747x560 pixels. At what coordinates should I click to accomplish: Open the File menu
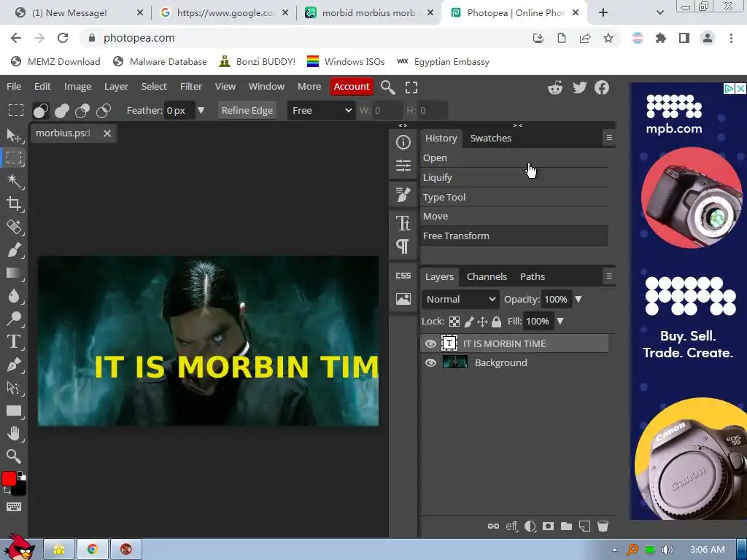[14, 86]
